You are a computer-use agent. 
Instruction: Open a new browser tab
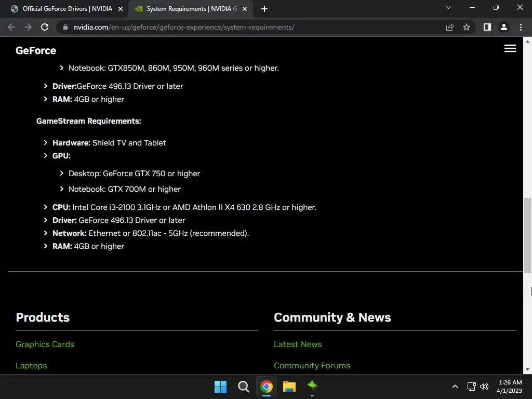[264, 9]
